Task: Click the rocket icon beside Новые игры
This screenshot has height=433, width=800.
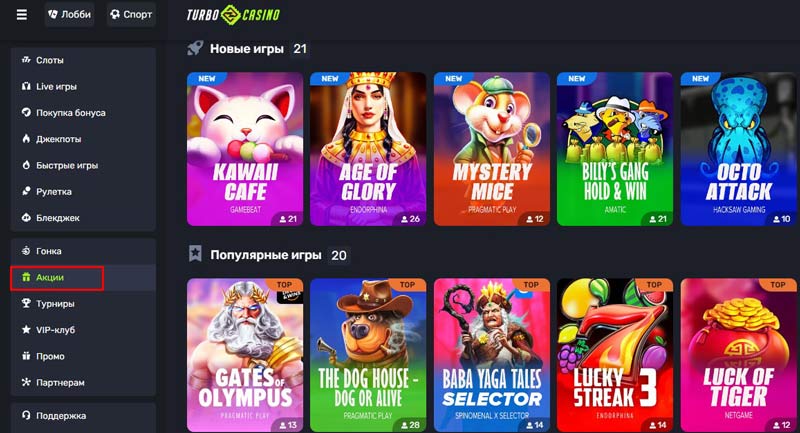Action: tap(195, 48)
